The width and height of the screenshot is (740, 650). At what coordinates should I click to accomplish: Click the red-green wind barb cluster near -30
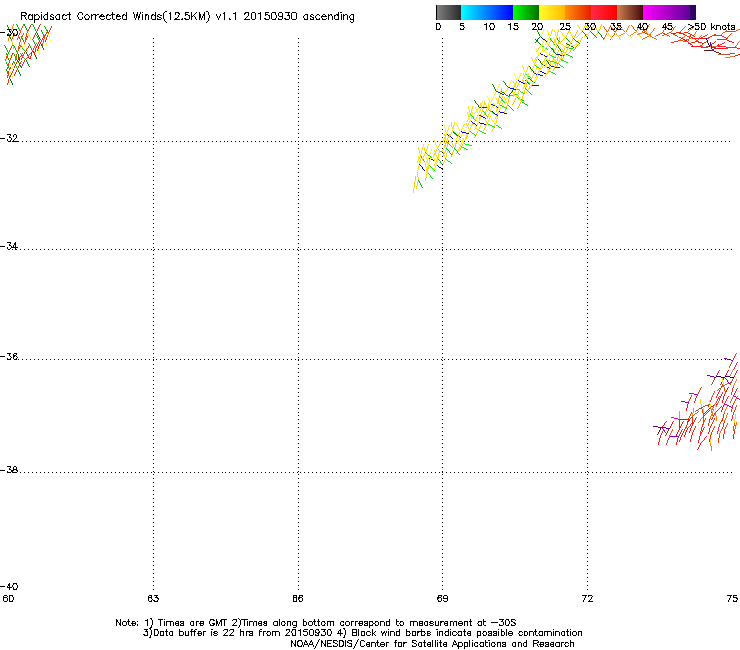coord(26,53)
